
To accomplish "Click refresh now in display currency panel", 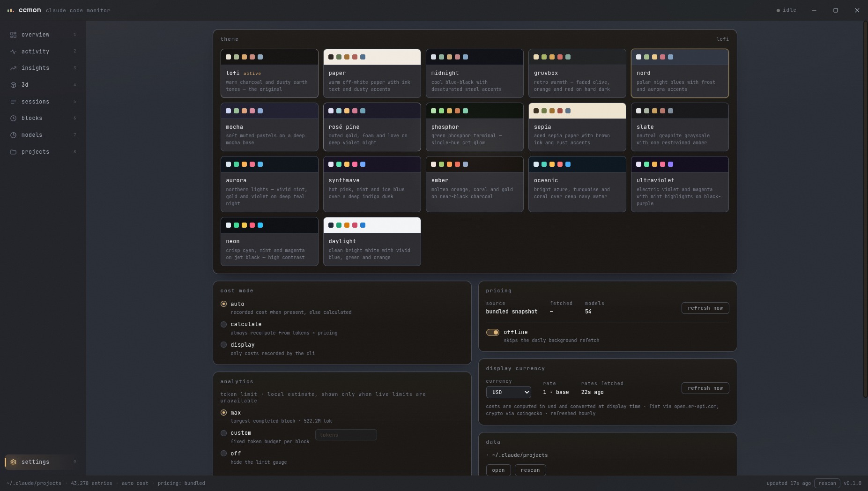I will [705, 388].
